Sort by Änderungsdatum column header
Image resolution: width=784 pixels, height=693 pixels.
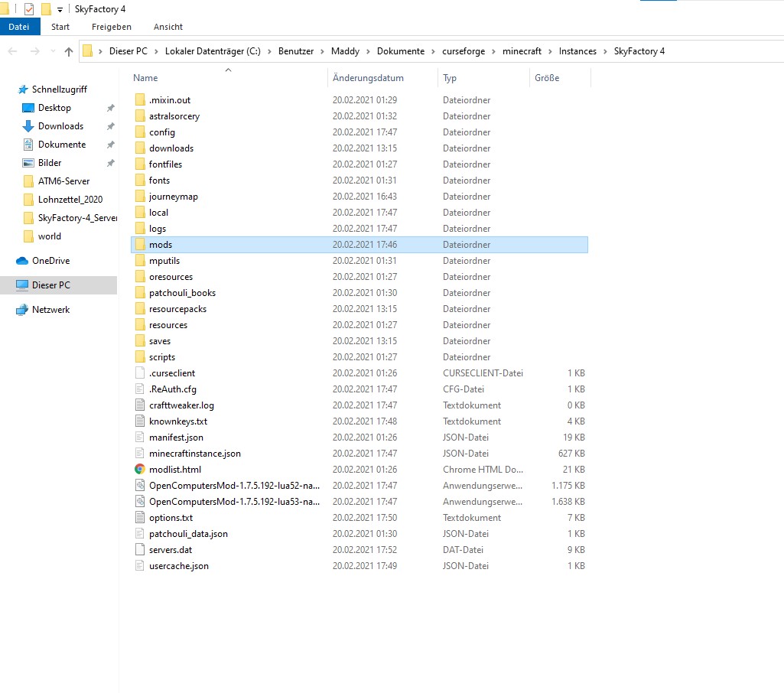(x=368, y=78)
